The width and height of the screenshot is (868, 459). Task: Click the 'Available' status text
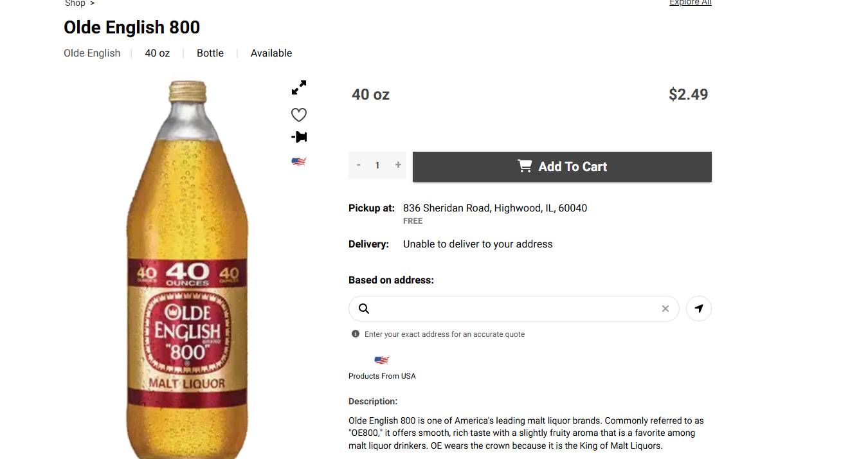[x=271, y=53]
